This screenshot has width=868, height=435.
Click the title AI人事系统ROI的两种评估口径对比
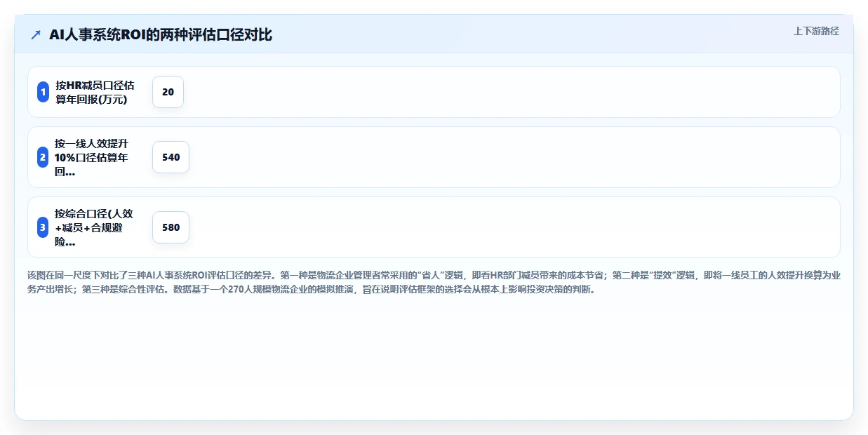161,34
